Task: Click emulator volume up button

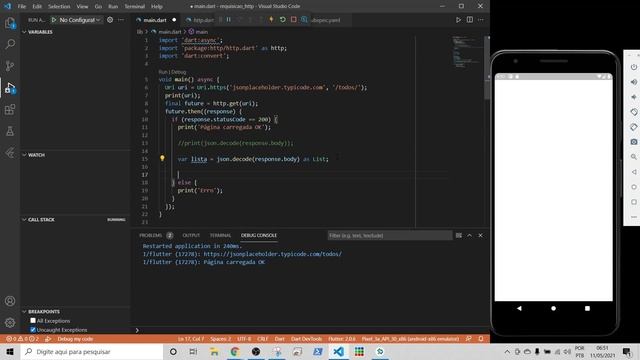Action: [x=633, y=82]
